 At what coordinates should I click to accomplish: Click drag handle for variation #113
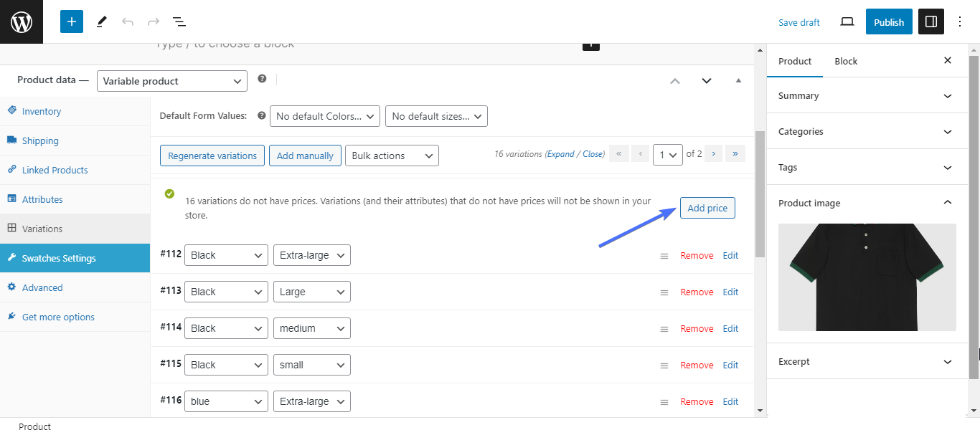point(664,292)
